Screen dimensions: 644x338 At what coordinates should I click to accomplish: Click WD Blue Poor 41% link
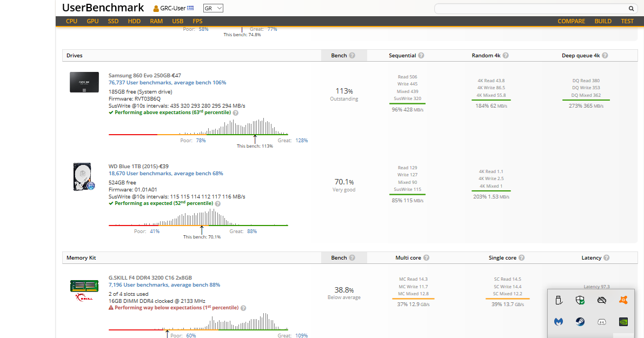155,231
